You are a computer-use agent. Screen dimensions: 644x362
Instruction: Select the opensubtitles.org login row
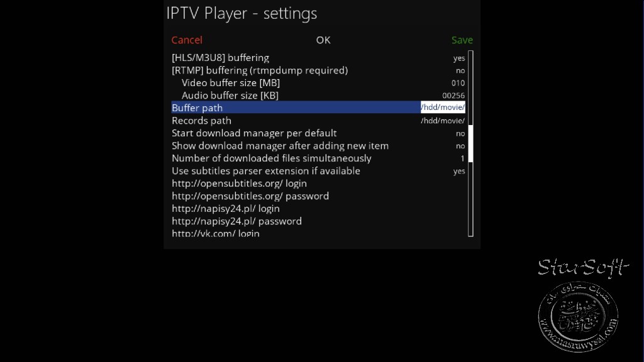tap(318, 184)
